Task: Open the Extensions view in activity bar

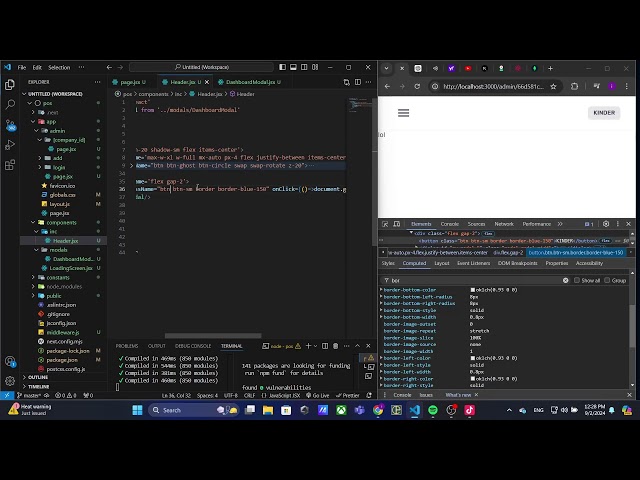Action: tap(10, 164)
